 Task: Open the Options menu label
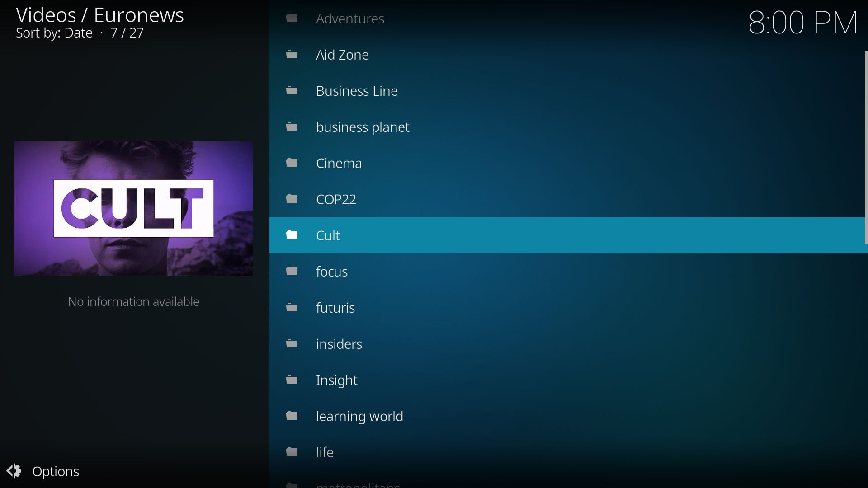56,471
